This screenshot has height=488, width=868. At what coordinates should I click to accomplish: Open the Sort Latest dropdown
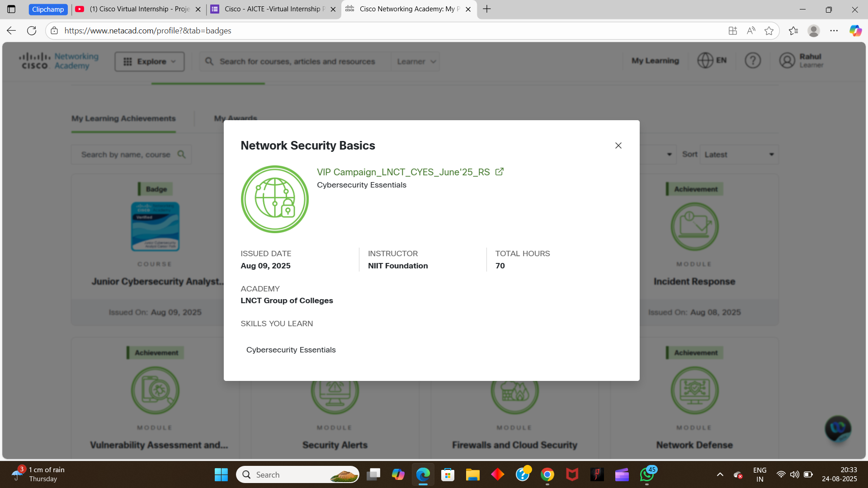[739, 155]
